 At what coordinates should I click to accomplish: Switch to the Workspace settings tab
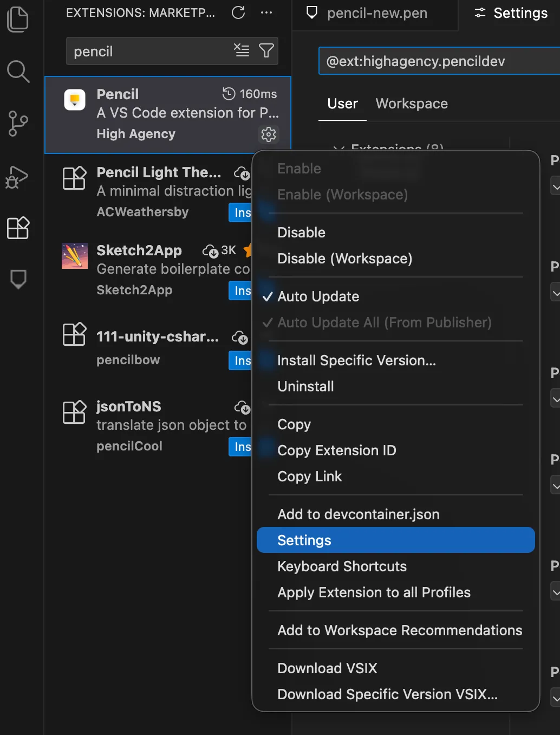412,104
